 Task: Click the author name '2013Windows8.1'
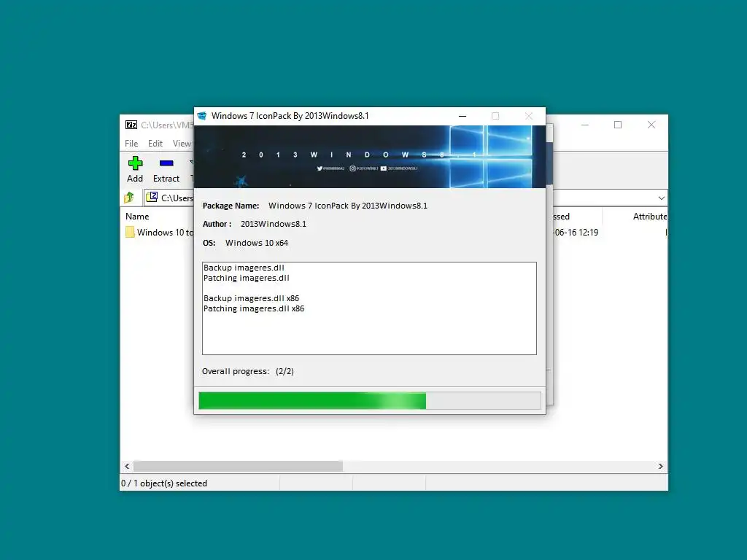click(274, 224)
